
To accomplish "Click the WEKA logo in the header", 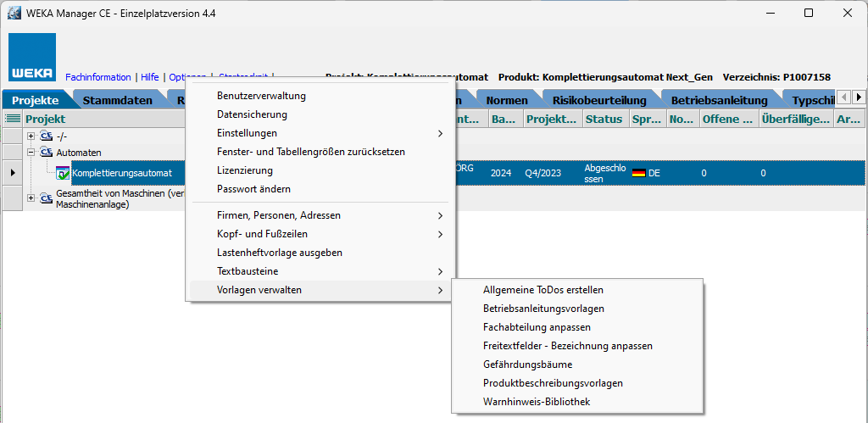I will [32, 58].
